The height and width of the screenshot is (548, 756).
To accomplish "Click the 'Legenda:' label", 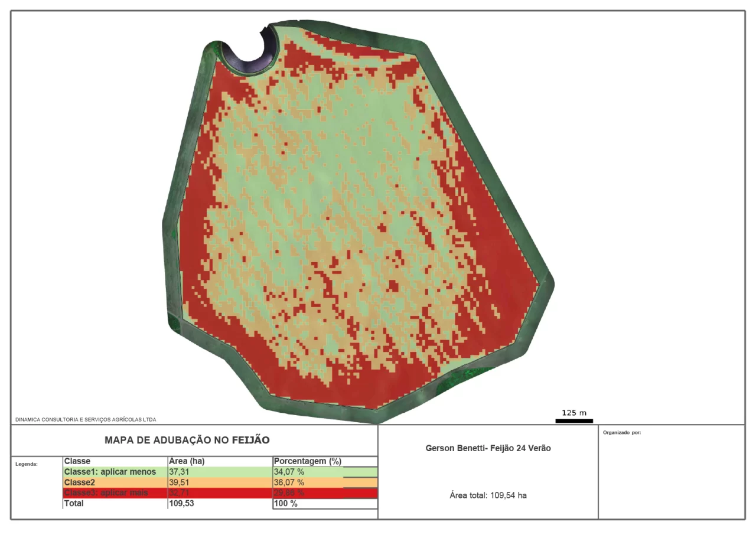I will pos(27,464).
